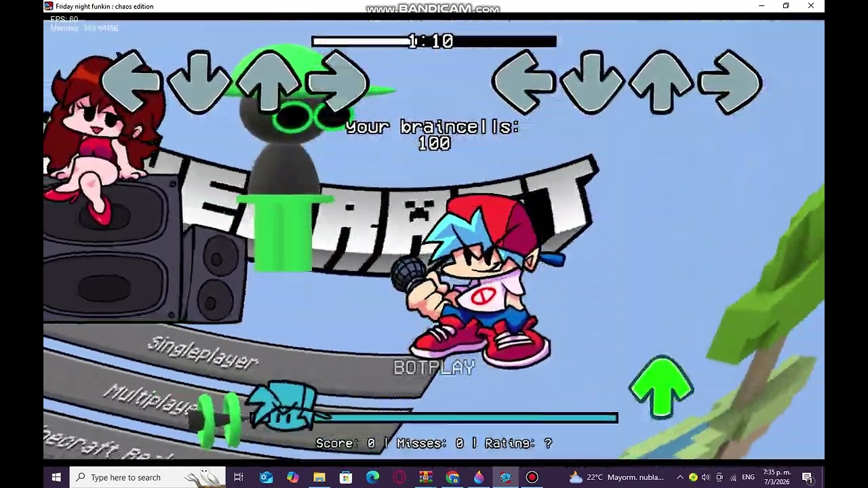Open Opera browser from the taskbar
The height and width of the screenshot is (488, 868).
[x=399, y=477]
